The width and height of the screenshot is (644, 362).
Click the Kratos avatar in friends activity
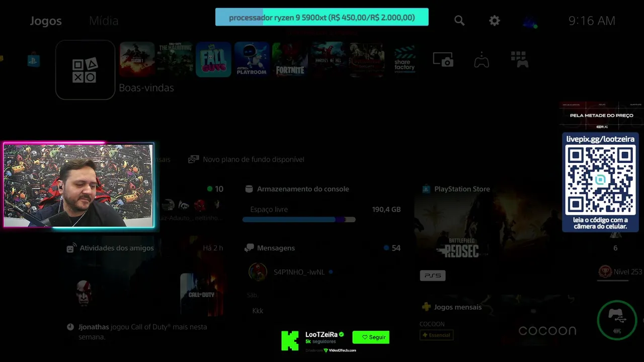click(84, 293)
